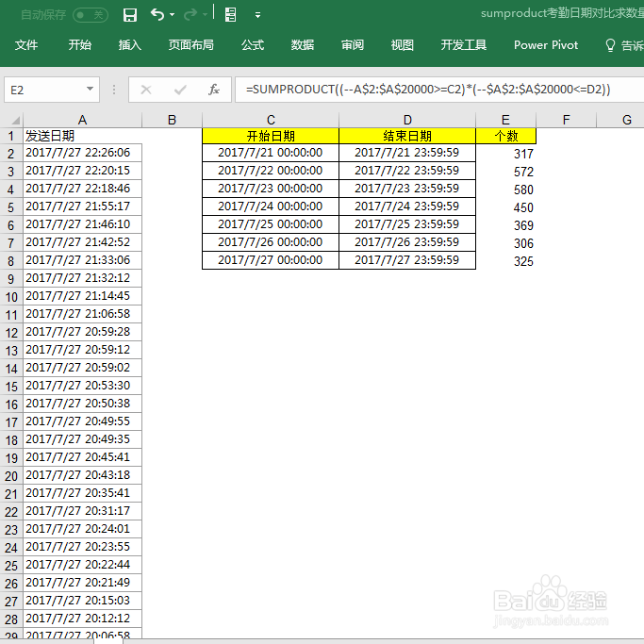The width and height of the screenshot is (644, 644).
Task: Expand the Undo history dropdown arrow
Action: click(x=173, y=15)
